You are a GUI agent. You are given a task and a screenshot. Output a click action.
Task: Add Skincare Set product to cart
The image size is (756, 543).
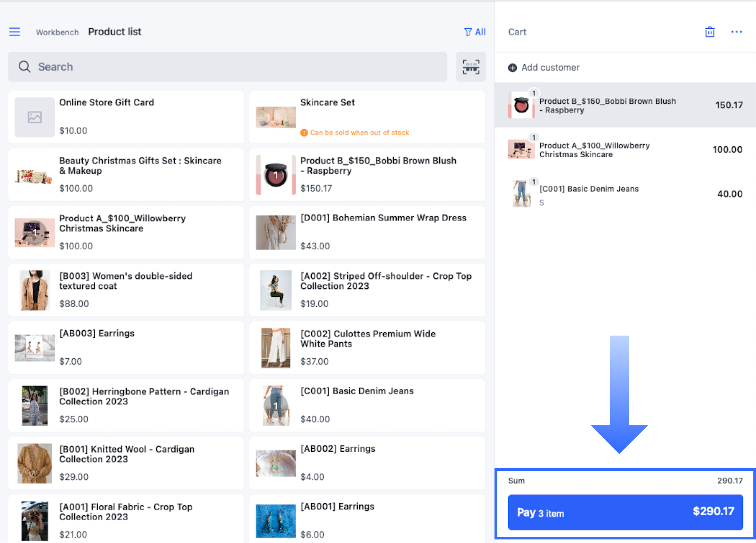coord(367,117)
